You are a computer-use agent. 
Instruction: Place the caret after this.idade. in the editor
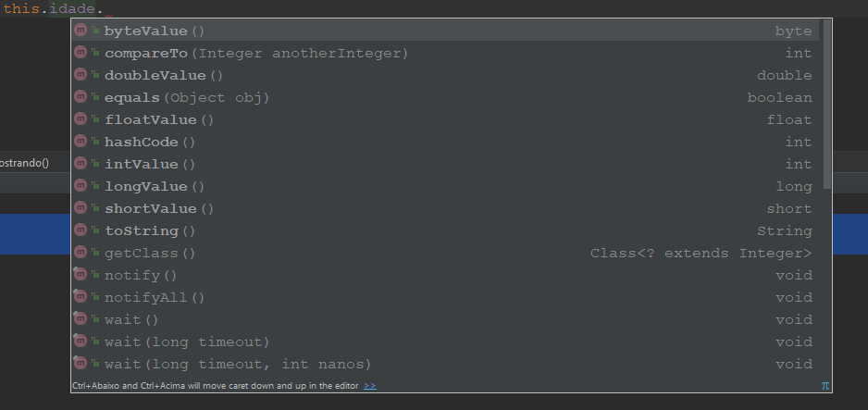tap(104, 9)
